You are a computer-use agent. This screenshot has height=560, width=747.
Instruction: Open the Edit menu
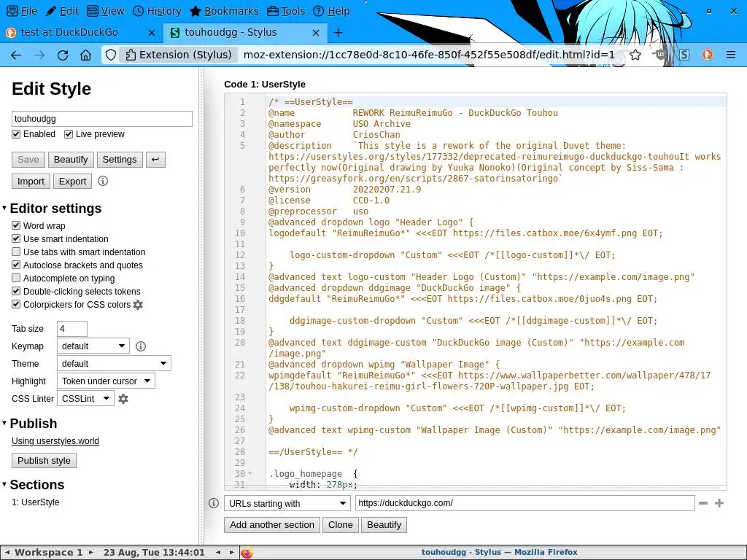(63, 11)
